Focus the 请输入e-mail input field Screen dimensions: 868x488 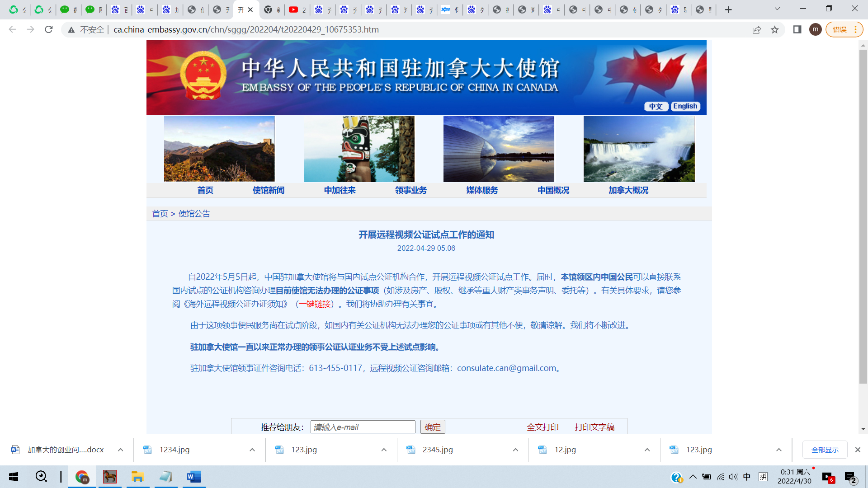click(x=363, y=427)
